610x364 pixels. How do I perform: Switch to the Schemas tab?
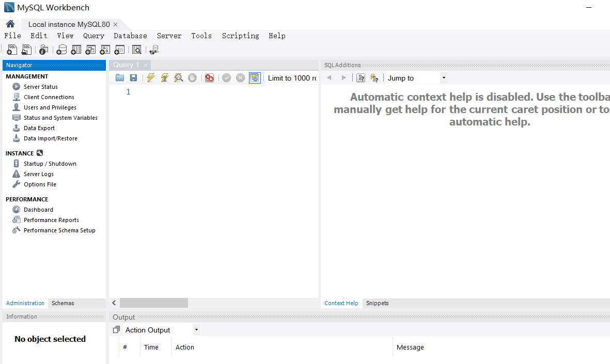tap(62, 303)
